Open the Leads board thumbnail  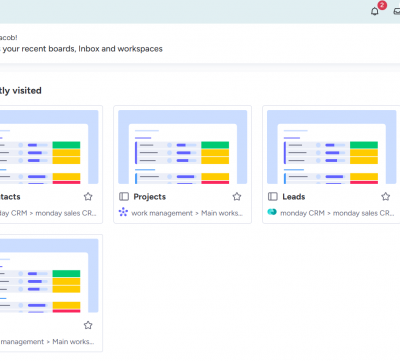(x=332, y=147)
